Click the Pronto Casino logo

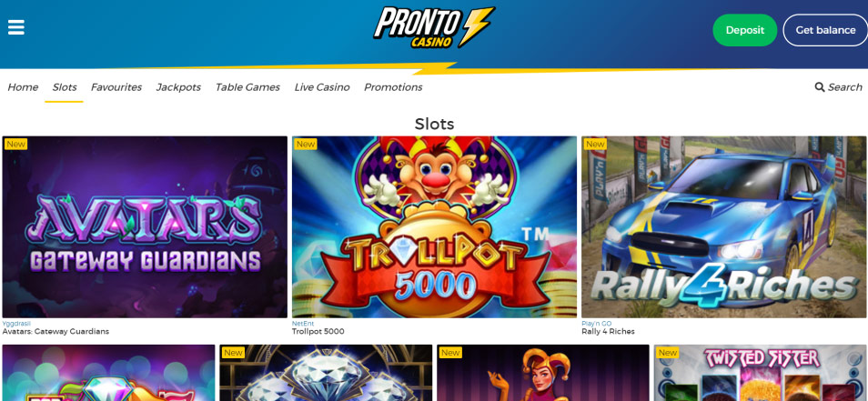(434, 27)
